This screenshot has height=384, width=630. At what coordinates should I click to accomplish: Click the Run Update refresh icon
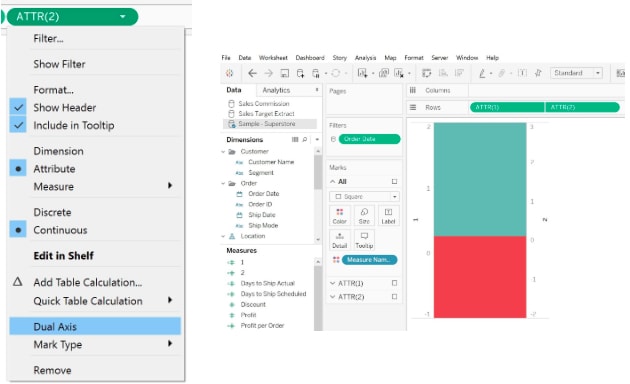click(x=335, y=73)
